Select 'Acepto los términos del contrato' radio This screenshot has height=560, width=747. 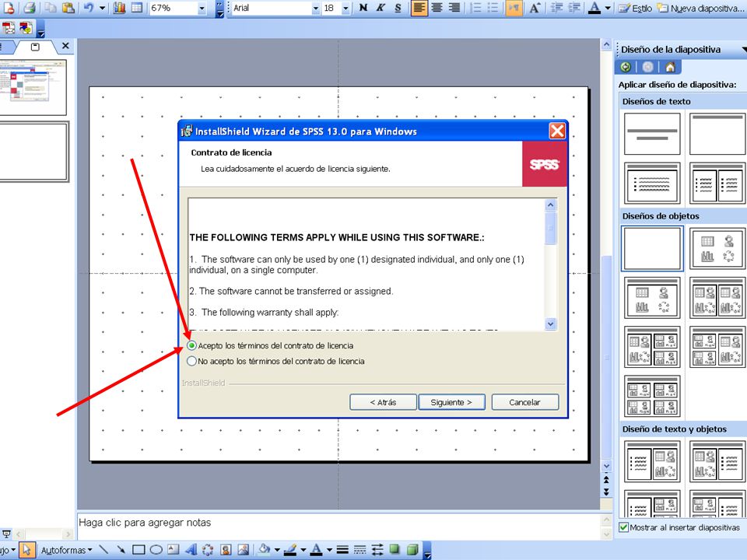pos(191,345)
